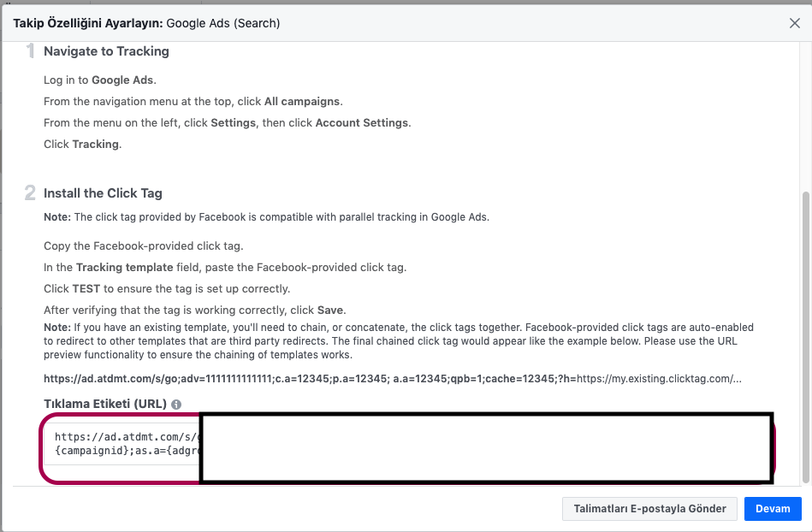The height and width of the screenshot is (532, 812).
Task: Click the dialog's vertical scrollbar
Action: click(805, 337)
